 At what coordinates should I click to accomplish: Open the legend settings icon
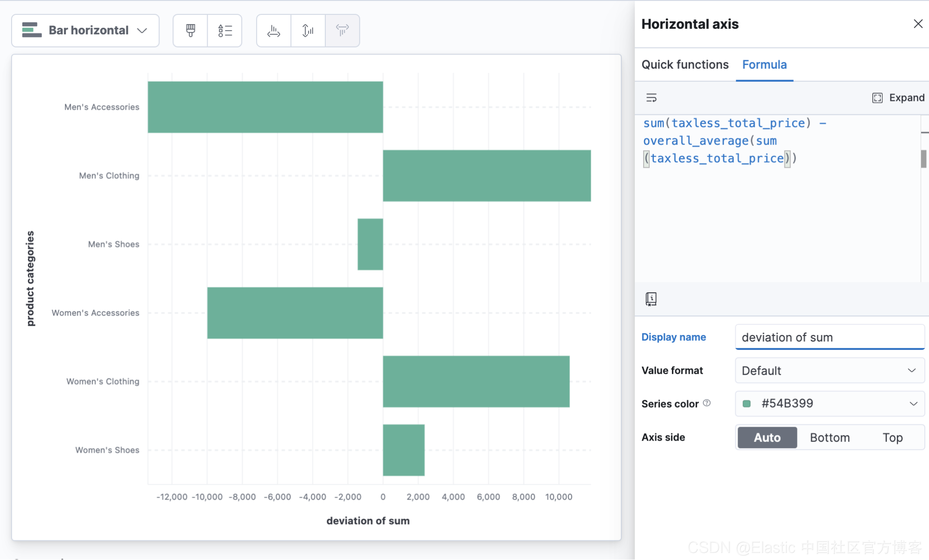(x=225, y=31)
